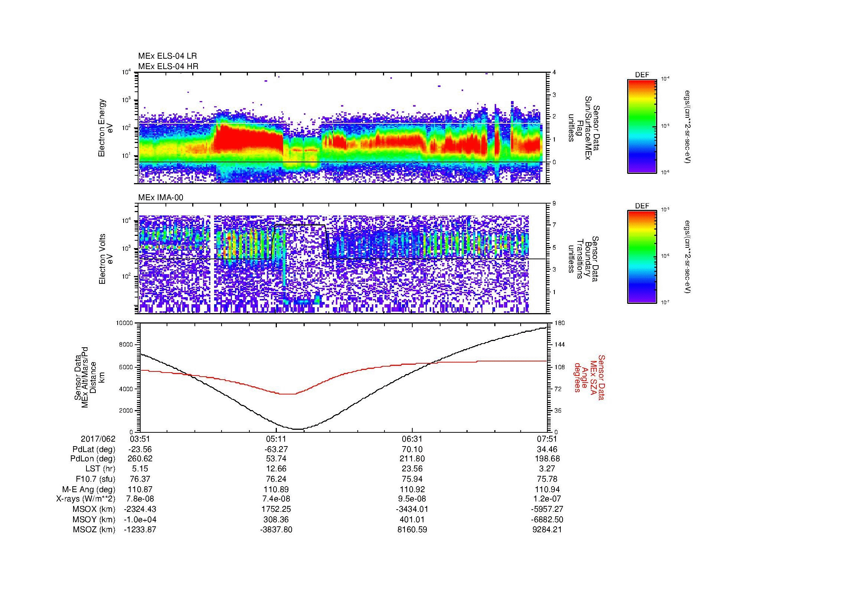Click the MSOZ (km) row label
868x614 pixels.
(x=94, y=530)
